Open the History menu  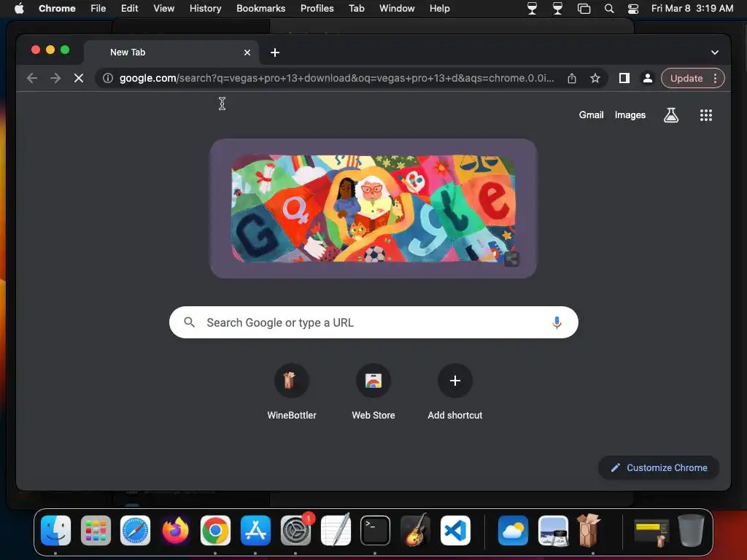205,8
